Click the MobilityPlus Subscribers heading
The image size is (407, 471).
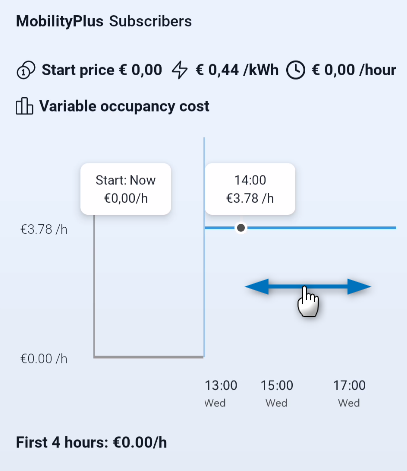pos(104,21)
